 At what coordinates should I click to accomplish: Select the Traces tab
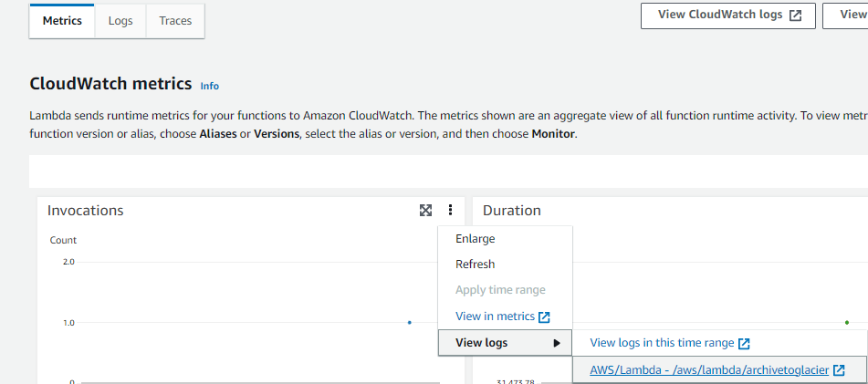point(175,21)
